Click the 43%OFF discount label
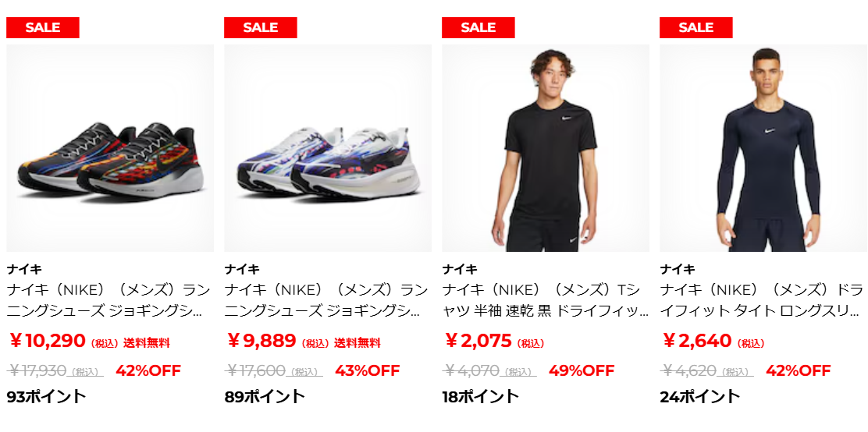Image resolution: width=868 pixels, height=432 pixels. [368, 370]
